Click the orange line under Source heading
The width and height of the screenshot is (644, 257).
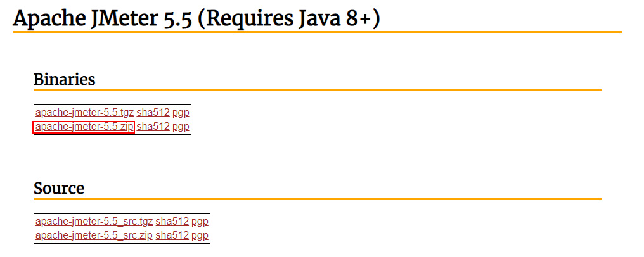317,199
